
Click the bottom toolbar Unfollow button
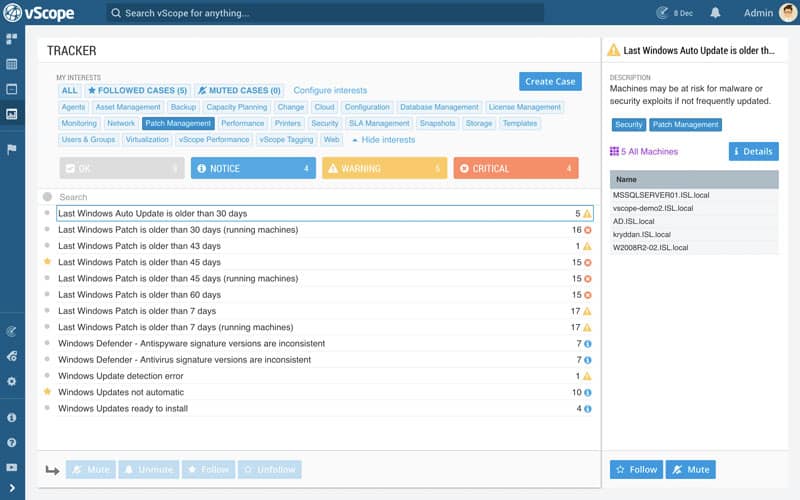(269, 469)
